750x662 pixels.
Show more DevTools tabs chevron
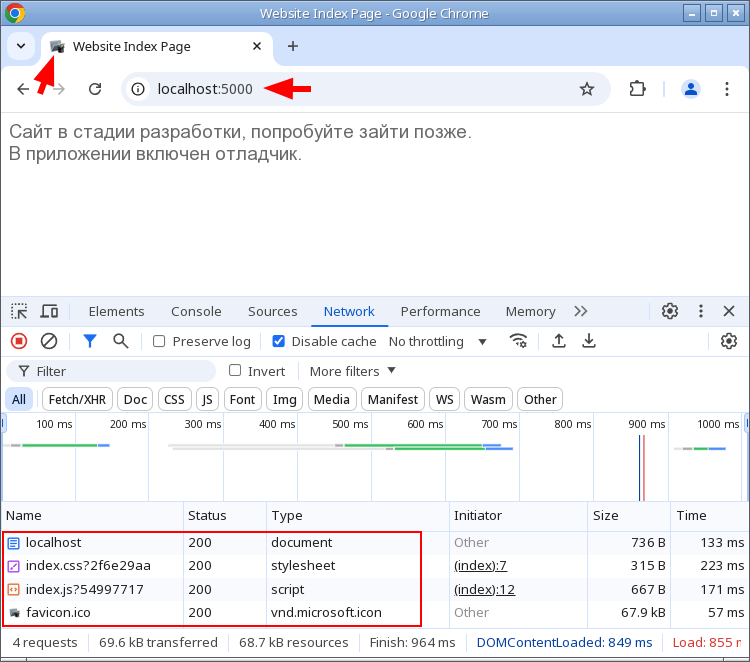coord(581,311)
